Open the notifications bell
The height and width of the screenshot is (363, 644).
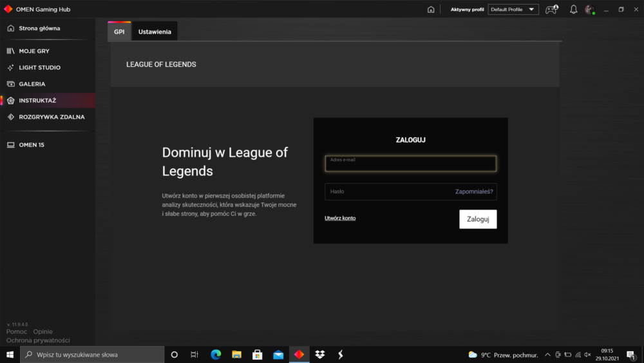573,10
